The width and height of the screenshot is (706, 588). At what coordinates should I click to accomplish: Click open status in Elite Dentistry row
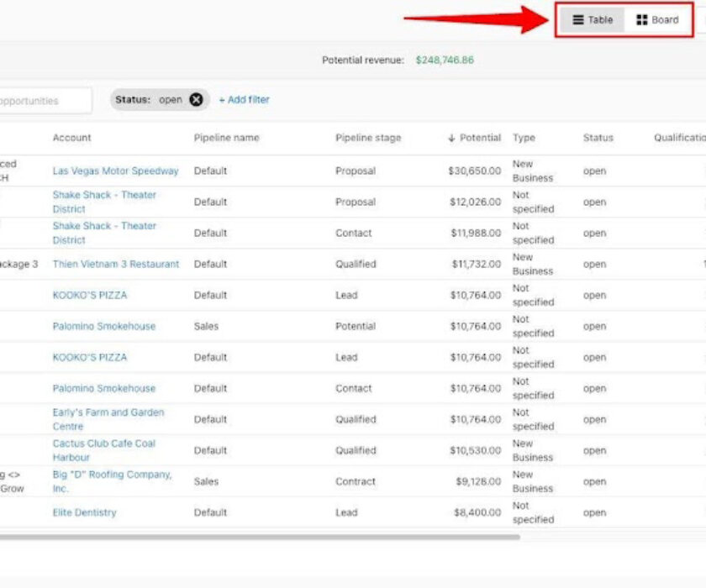pos(594,512)
